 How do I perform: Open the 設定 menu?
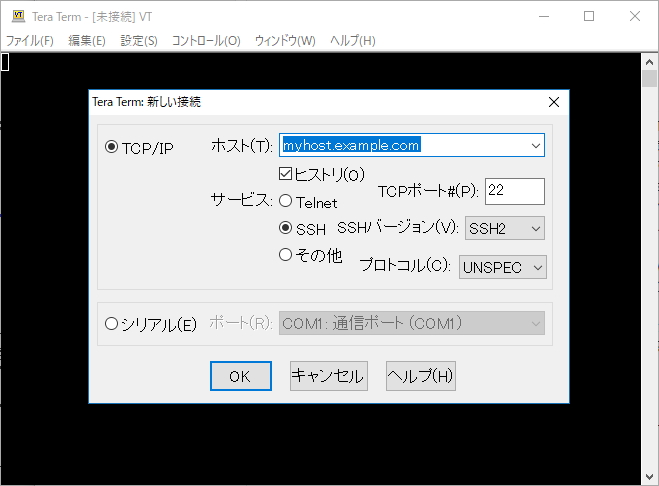[x=139, y=41]
